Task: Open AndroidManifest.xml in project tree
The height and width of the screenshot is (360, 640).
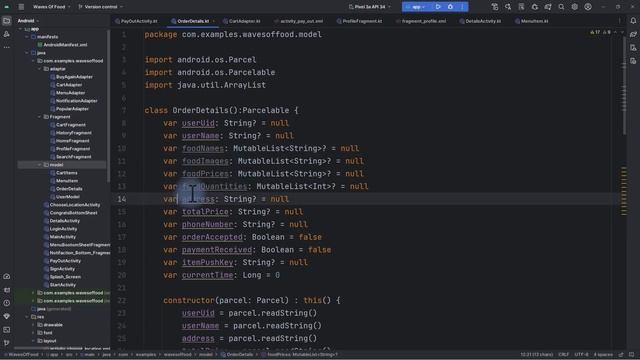Action: tap(62, 45)
